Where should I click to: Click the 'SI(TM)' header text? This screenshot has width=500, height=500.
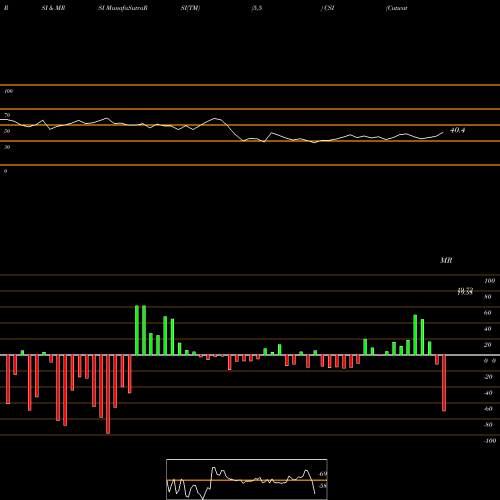tap(190, 8)
